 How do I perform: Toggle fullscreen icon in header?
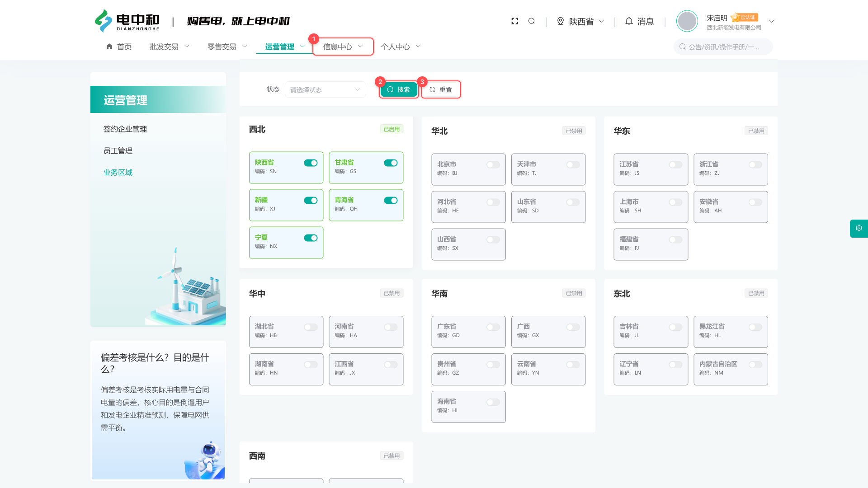click(514, 21)
